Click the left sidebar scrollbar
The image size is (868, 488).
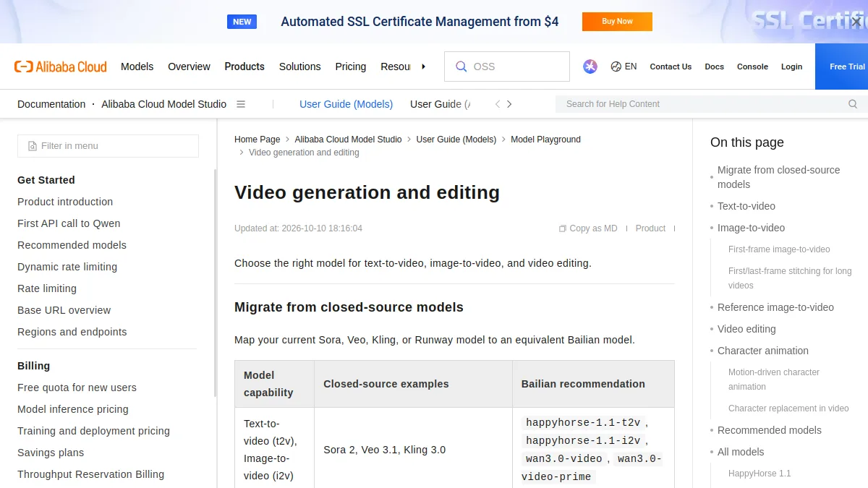215,282
